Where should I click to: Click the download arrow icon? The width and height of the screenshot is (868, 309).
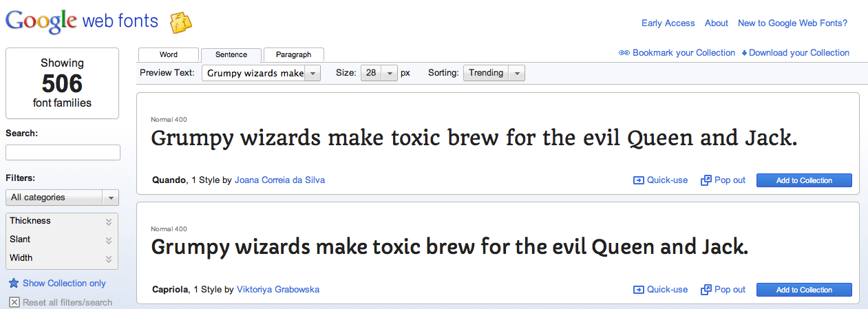click(744, 53)
